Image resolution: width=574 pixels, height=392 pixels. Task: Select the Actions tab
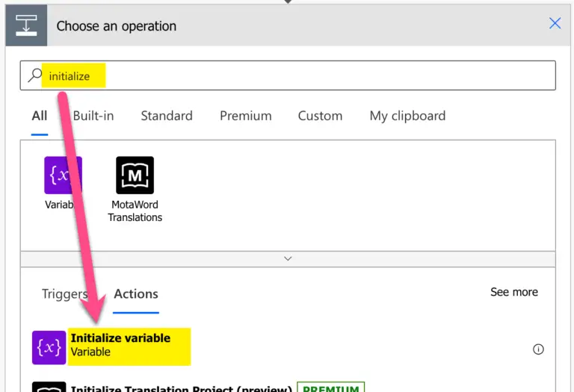[x=136, y=294]
